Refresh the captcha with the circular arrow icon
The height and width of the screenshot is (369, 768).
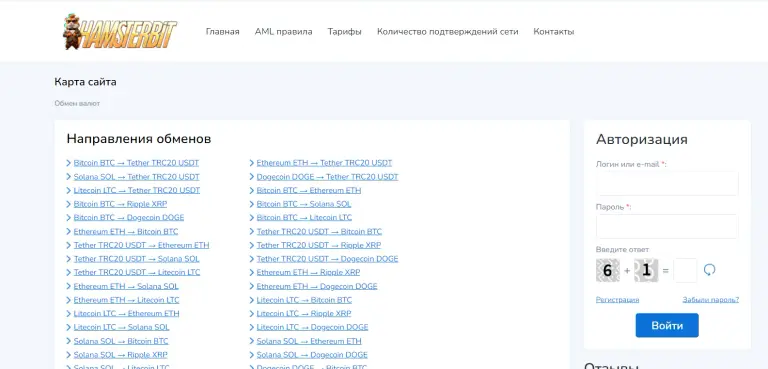[x=709, y=270]
